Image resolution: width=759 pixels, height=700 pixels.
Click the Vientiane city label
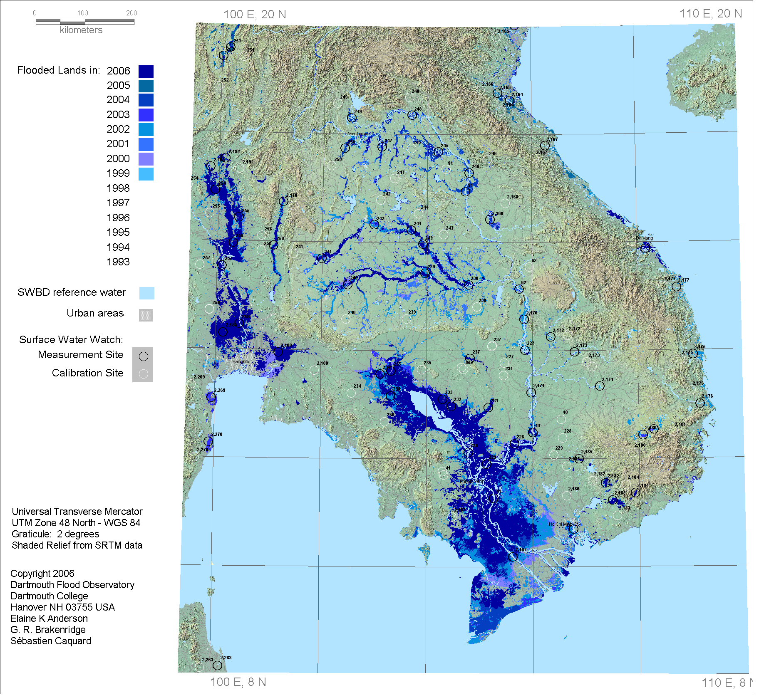point(357,134)
